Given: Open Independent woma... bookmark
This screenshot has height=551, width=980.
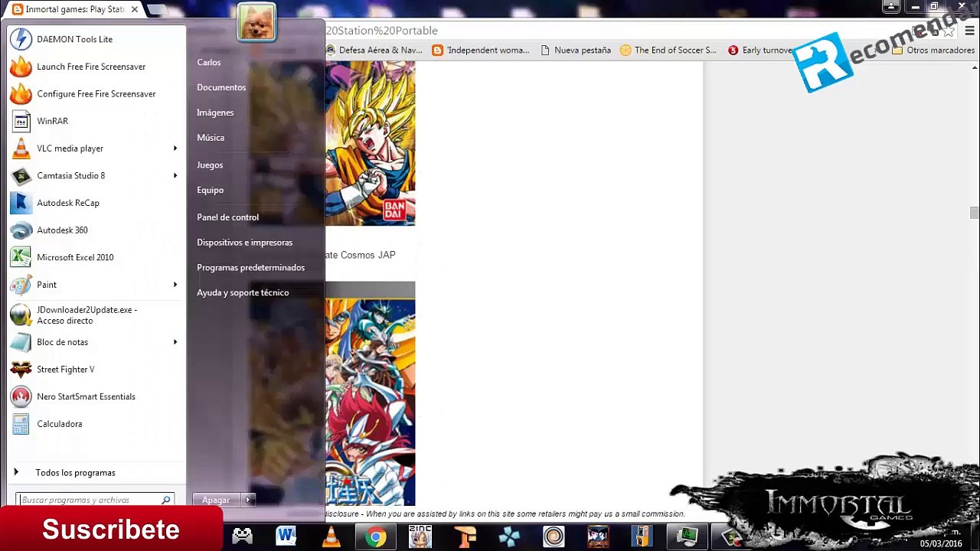Looking at the screenshot, I should click(x=481, y=50).
